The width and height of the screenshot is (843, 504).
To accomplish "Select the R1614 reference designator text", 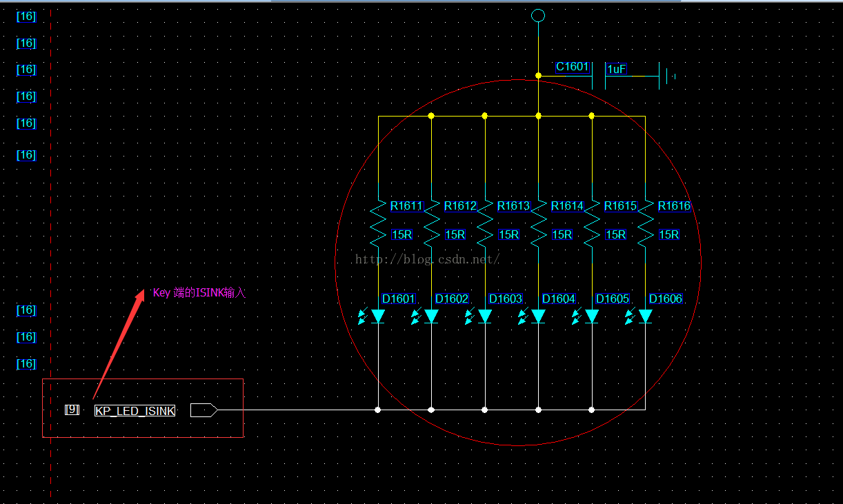I will coord(567,205).
